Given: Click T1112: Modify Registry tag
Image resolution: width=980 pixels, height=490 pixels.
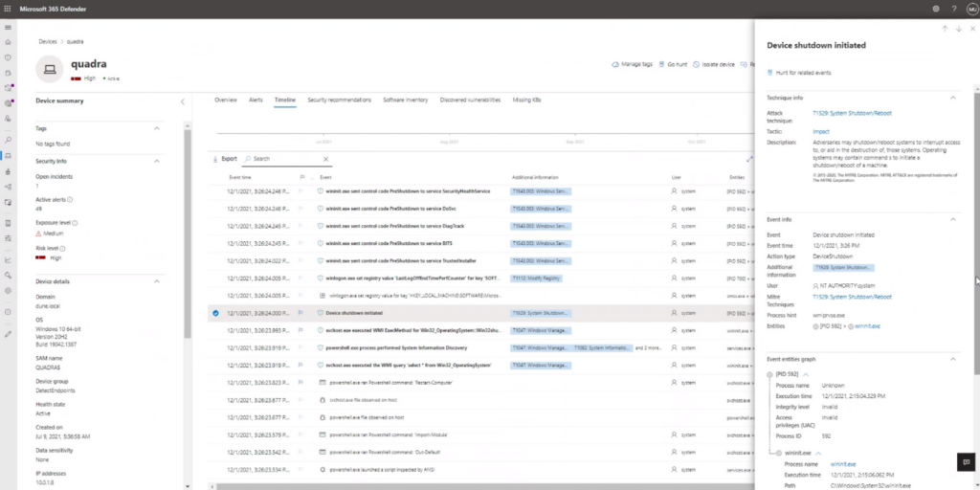Looking at the screenshot, I should pyautogui.click(x=536, y=278).
